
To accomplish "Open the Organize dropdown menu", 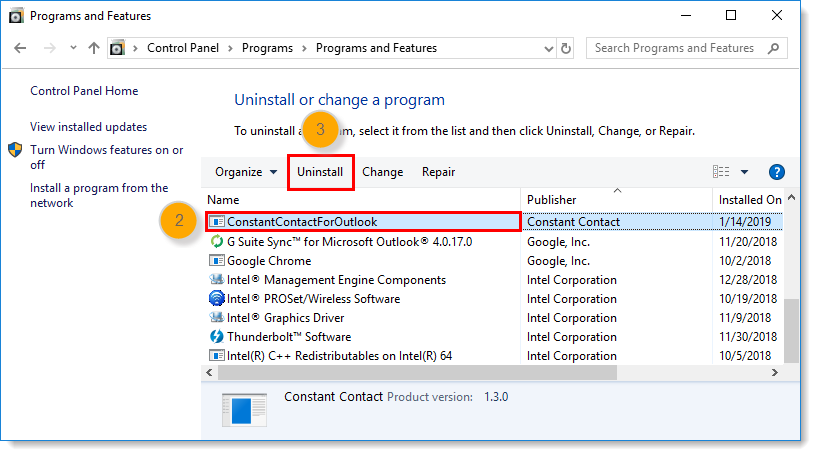I will [x=246, y=172].
